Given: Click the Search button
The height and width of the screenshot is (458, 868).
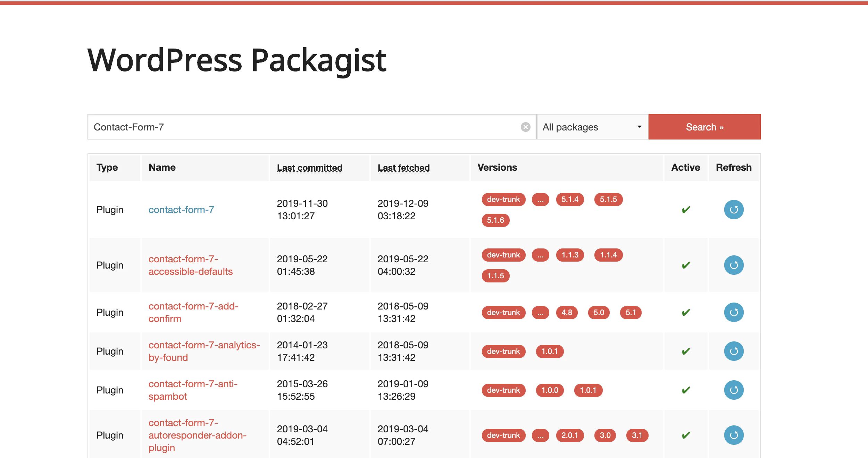Looking at the screenshot, I should point(704,127).
